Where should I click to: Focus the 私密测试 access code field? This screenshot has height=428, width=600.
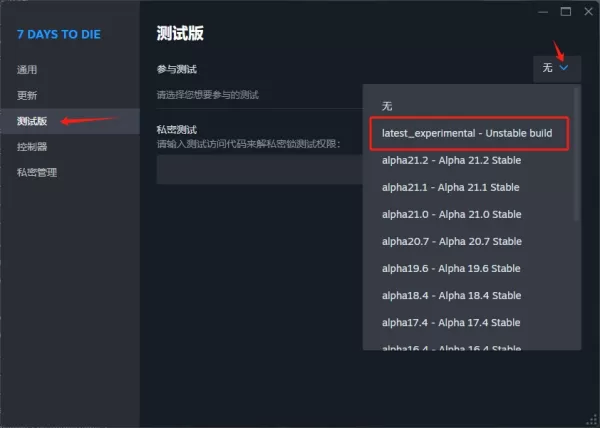259,169
